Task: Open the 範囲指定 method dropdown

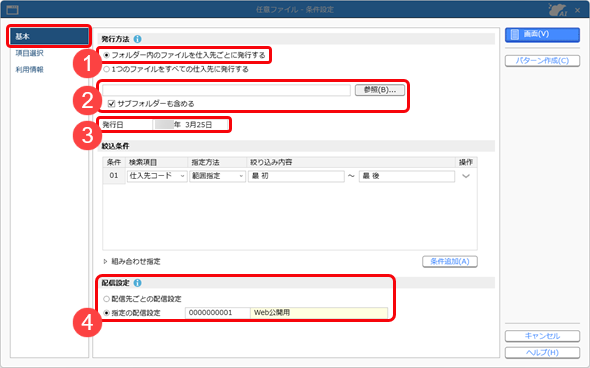Action: (217, 176)
